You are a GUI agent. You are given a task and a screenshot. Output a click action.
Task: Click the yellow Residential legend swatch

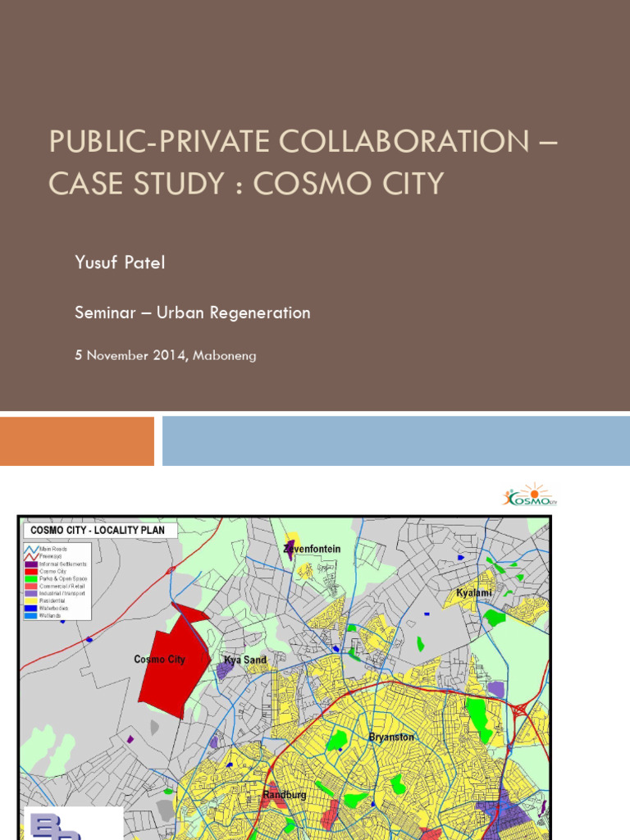pyautogui.click(x=31, y=601)
